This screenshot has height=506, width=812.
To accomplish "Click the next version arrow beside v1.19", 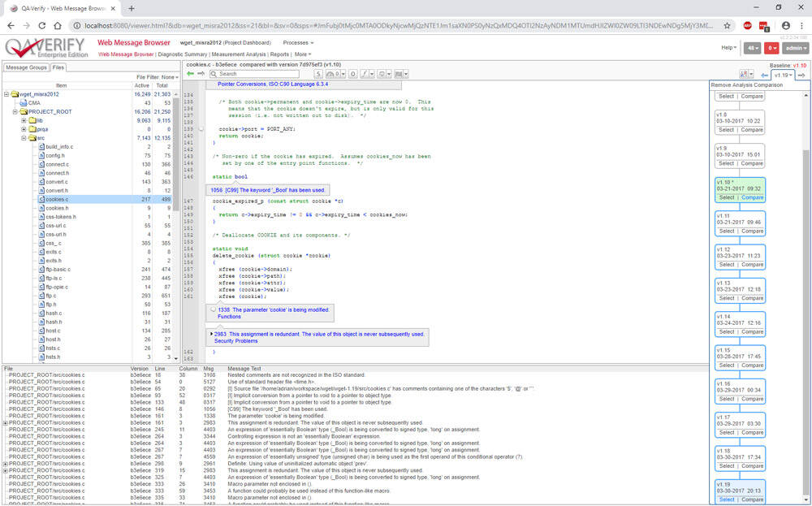I will click(x=801, y=75).
